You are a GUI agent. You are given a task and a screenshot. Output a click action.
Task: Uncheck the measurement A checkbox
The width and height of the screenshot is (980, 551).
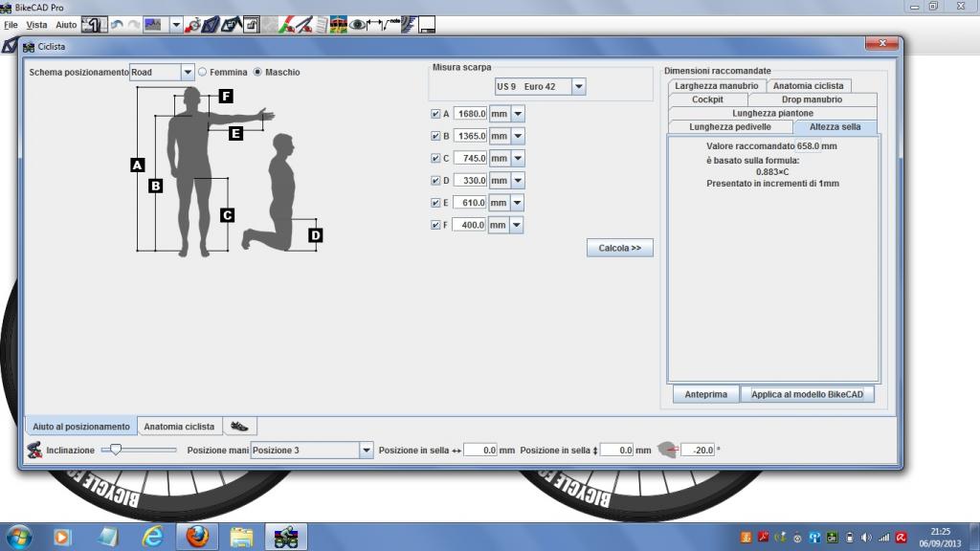click(436, 113)
